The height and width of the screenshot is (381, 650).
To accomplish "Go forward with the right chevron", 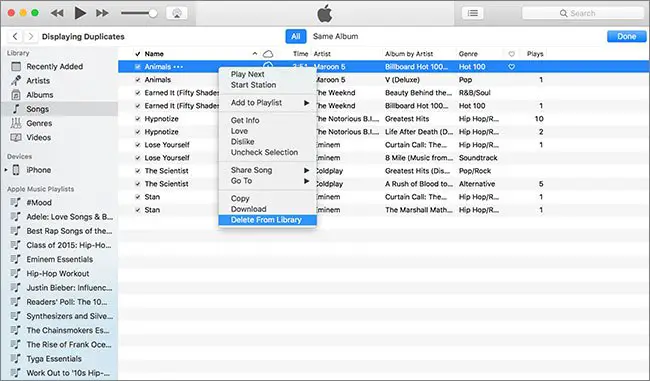I will (x=30, y=36).
